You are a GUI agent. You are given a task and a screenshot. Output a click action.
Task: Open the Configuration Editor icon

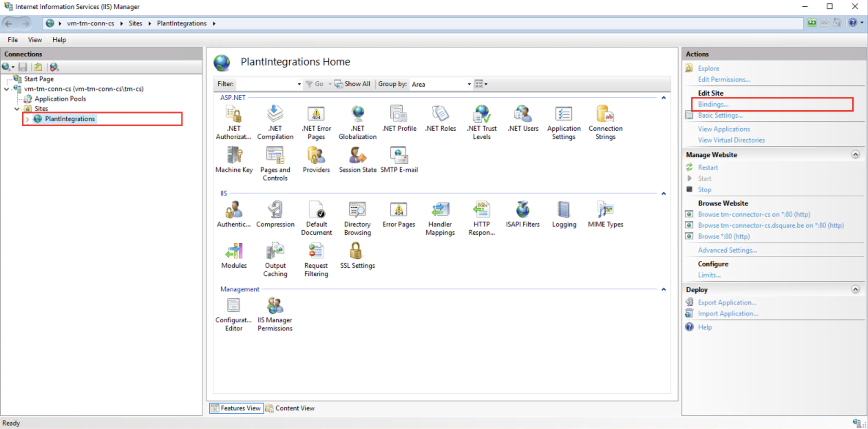[233, 306]
